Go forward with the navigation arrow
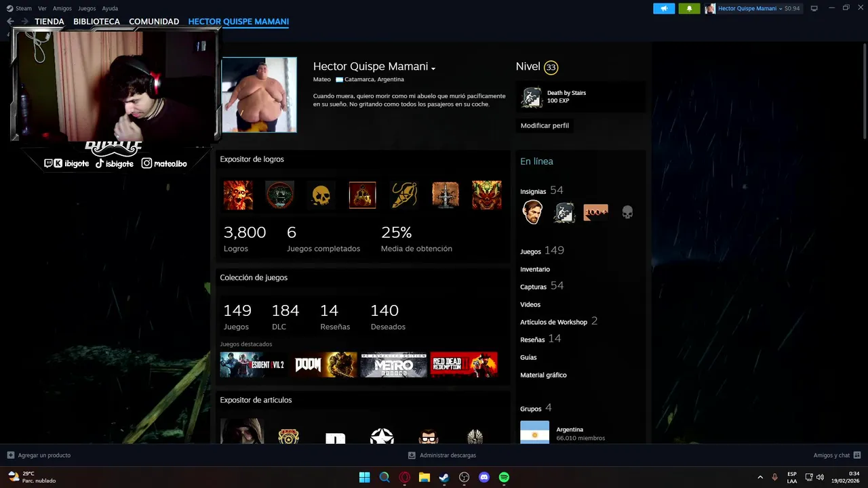Screen dimensions: 868x488 [x=24, y=22]
